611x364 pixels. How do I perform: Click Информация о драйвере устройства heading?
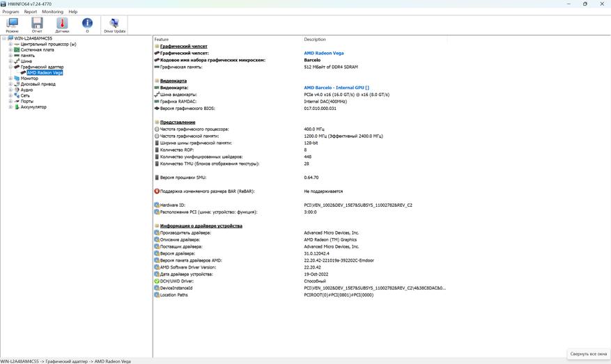201,225
